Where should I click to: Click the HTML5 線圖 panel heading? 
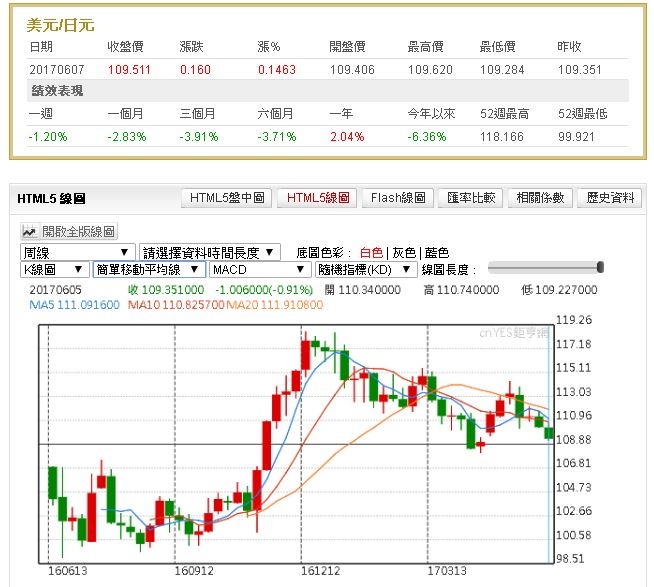[51, 199]
